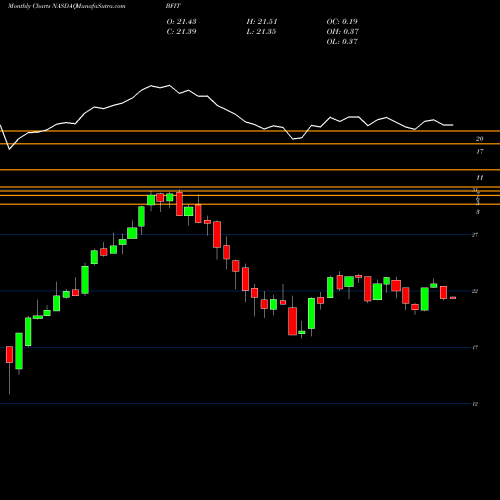The image size is (500, 500).
Task: Click the OL: 0.37 value
Action: tap(342, 42)
